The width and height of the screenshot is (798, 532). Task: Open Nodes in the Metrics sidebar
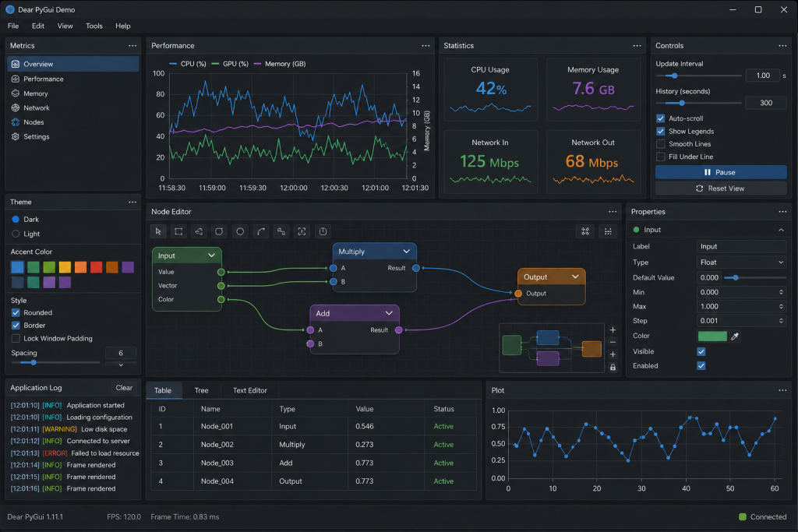[x=72, y=122]
